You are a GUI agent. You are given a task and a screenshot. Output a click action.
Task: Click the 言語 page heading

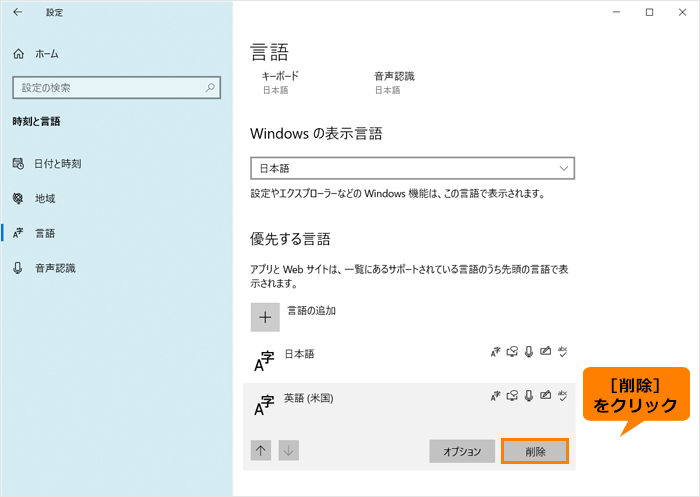pos(269,52)
